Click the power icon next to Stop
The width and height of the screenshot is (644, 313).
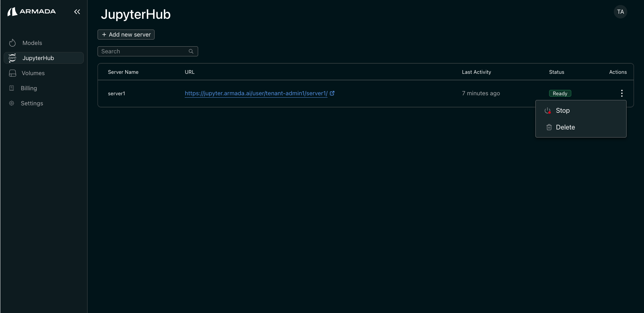pyautogui.click(x=548, y=111)
